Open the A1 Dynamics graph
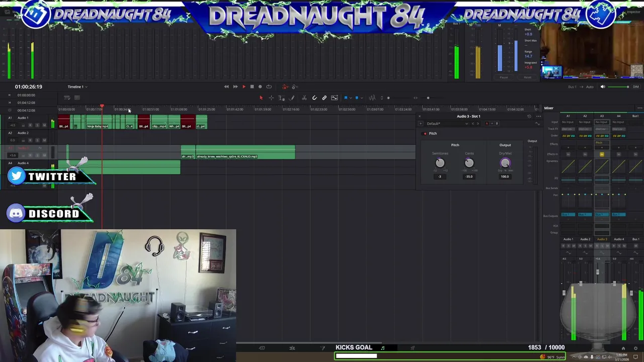 pos(568,166)
